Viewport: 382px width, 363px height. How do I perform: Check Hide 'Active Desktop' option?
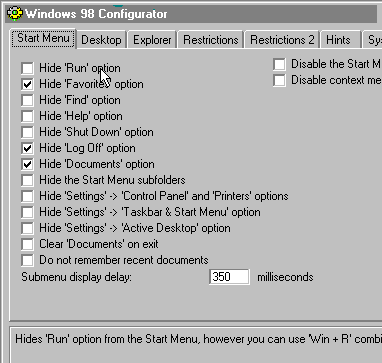tap(27, 228)
